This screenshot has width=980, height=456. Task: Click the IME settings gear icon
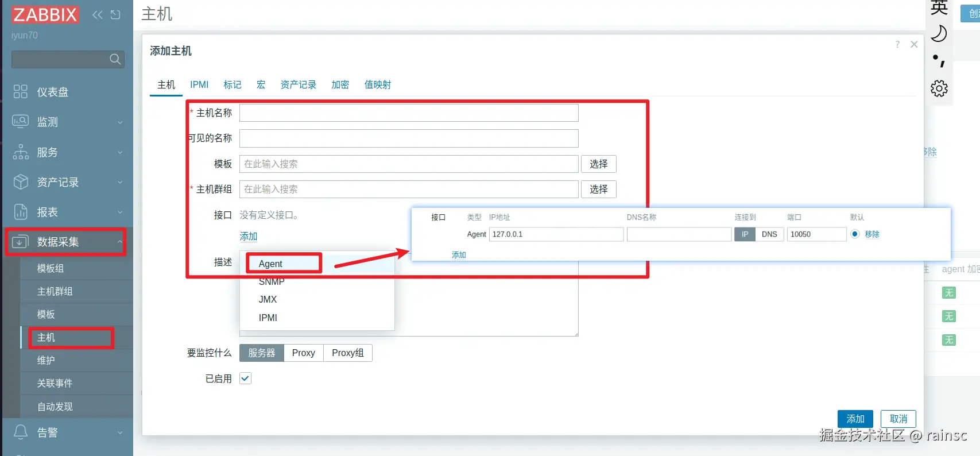(x=939, y=88)
